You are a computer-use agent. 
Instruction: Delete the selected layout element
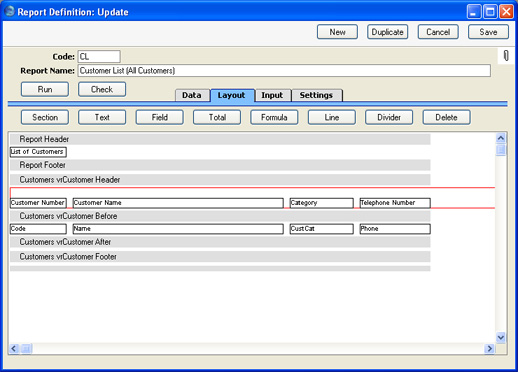click(x=446, y=117)
